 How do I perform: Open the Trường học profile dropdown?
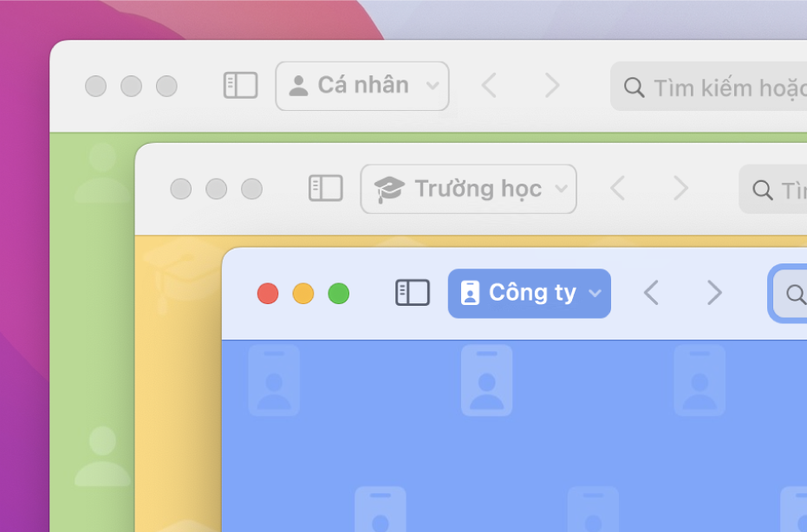coord(468,189)
